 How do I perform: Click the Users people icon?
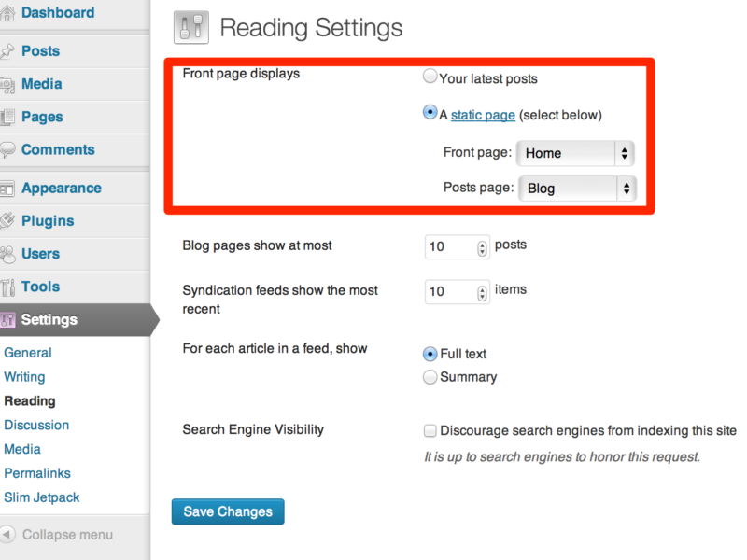point(7,254)
